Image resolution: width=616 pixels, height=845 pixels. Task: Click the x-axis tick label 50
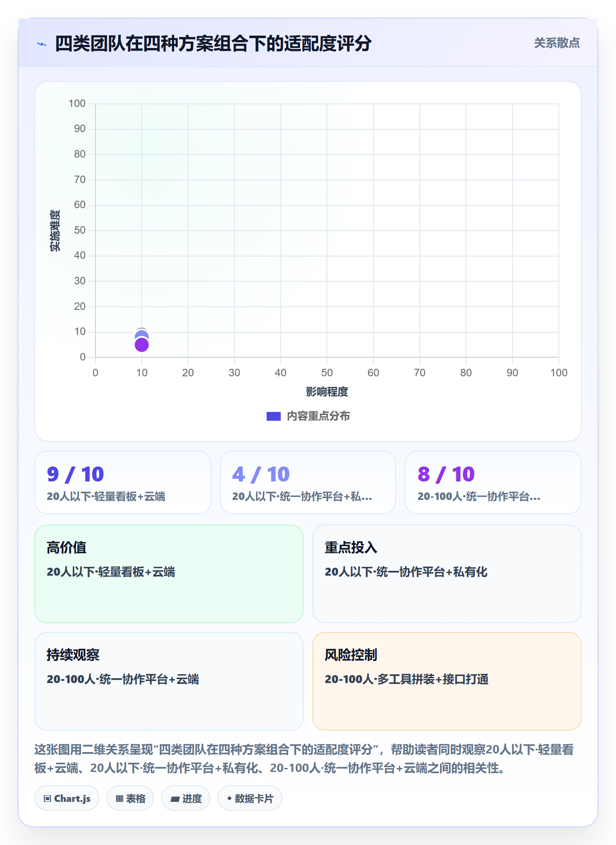click(327, 373)
